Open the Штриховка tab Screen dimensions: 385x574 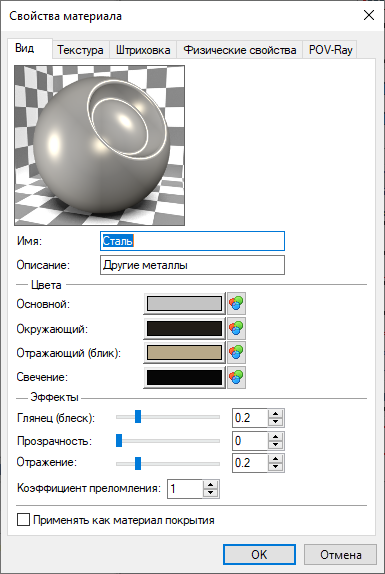[x=143, y=50]
